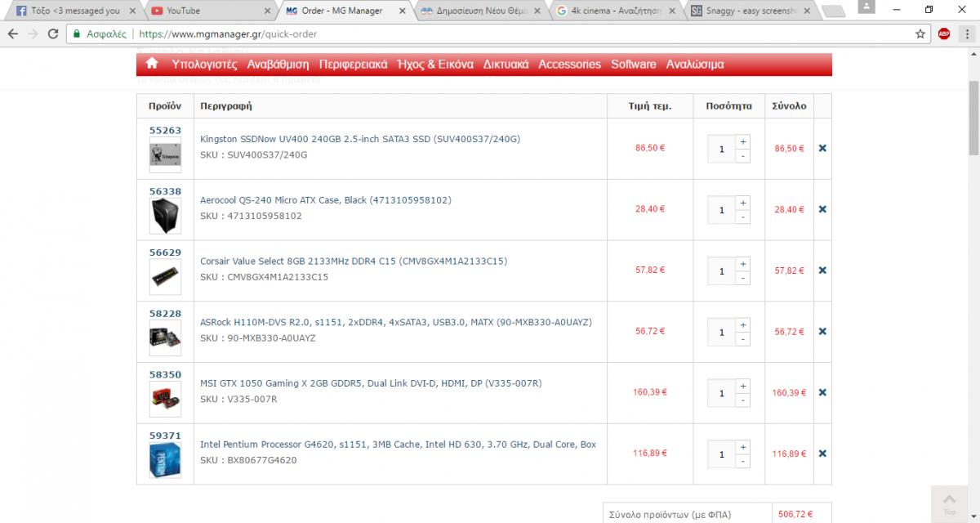
Task: Remove MSI GTX 1050 from order
Action: (x=822, y=393)
